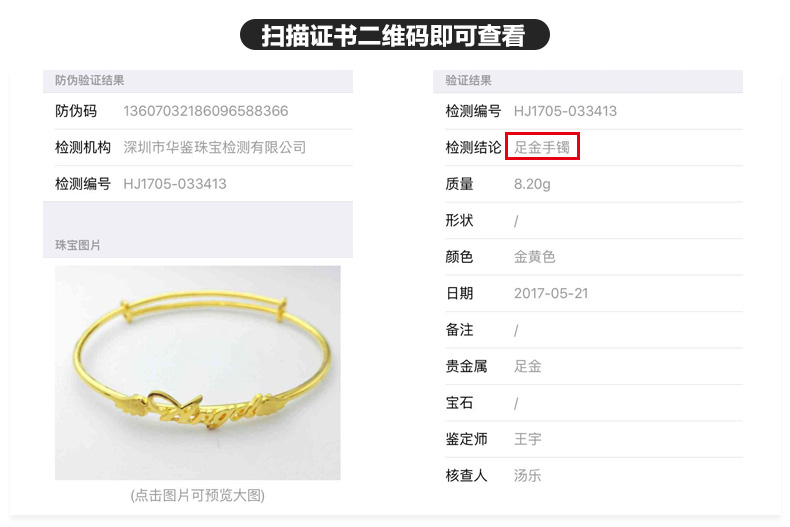
Task: Click the 颜色 value 金黄色
Action: pyautogui.click(x=534, y=257)
